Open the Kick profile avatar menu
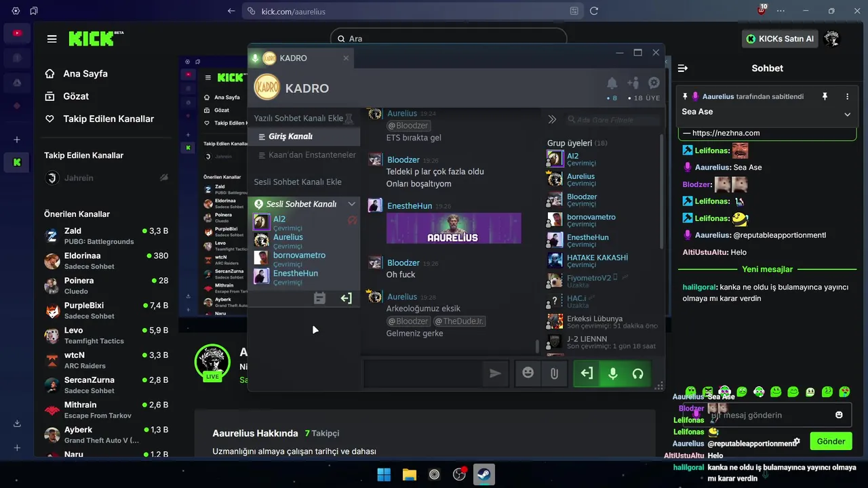Screen dimensions: 868x488 click(x=832, y=39)
